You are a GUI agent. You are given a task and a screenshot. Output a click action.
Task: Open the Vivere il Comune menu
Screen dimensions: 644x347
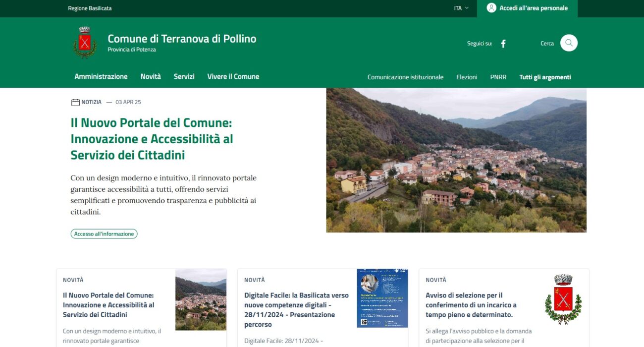coord(233,76)
